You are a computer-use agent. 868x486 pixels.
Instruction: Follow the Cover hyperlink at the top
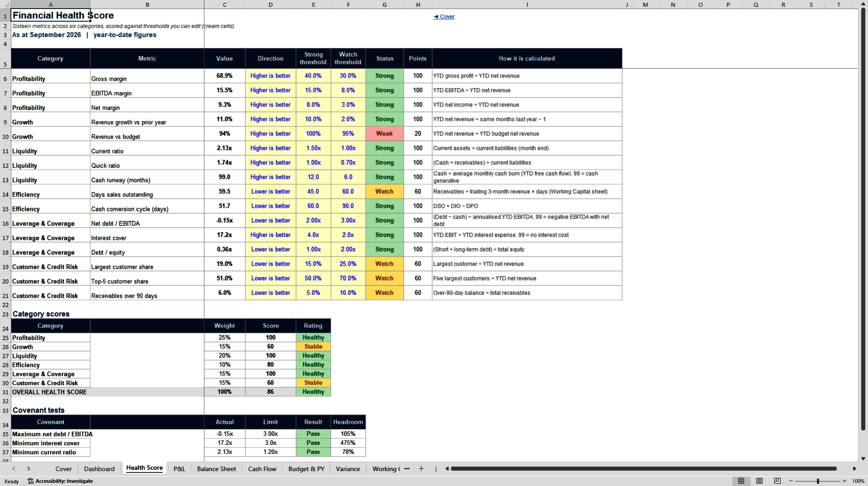pyautogui.click(x=444, y=17)
